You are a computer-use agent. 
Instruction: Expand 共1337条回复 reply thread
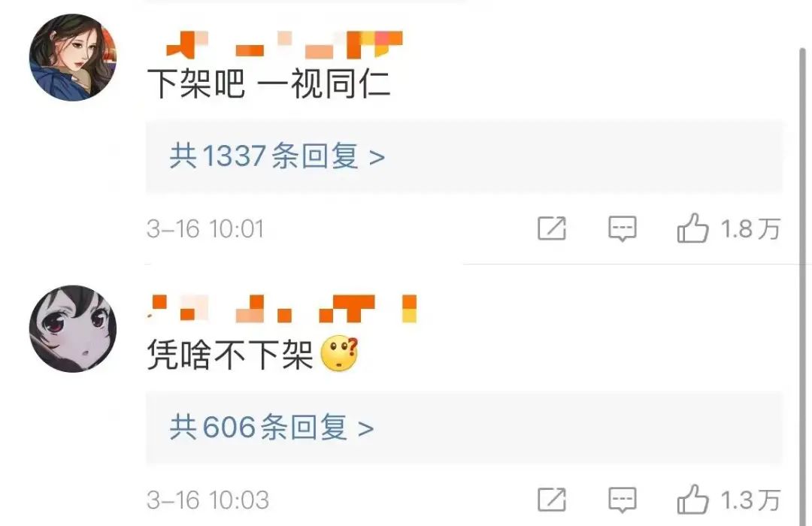(x=277, y=156)
